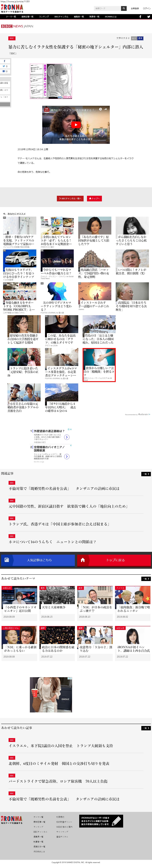Open recommended item 今からでもハマれるマーベル作品

pos(57,265)
